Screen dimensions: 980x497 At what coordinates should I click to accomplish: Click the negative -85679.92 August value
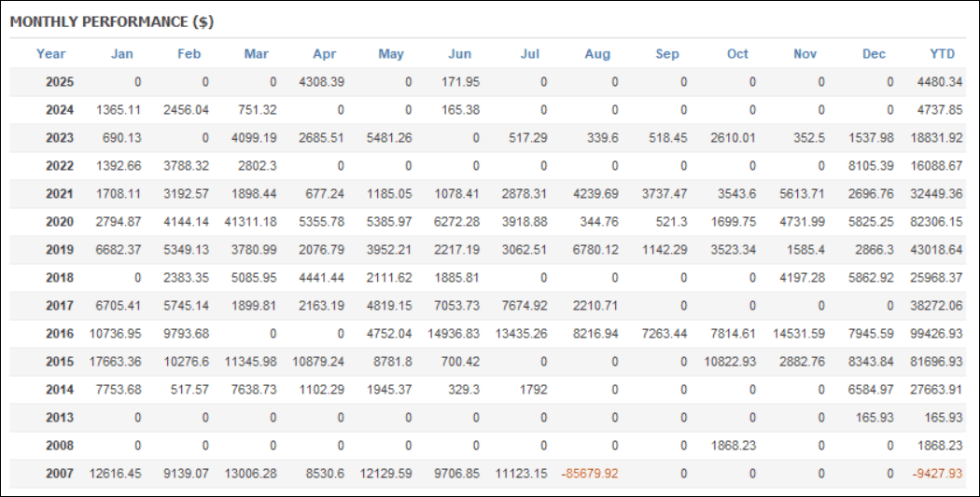pos(590,474)
